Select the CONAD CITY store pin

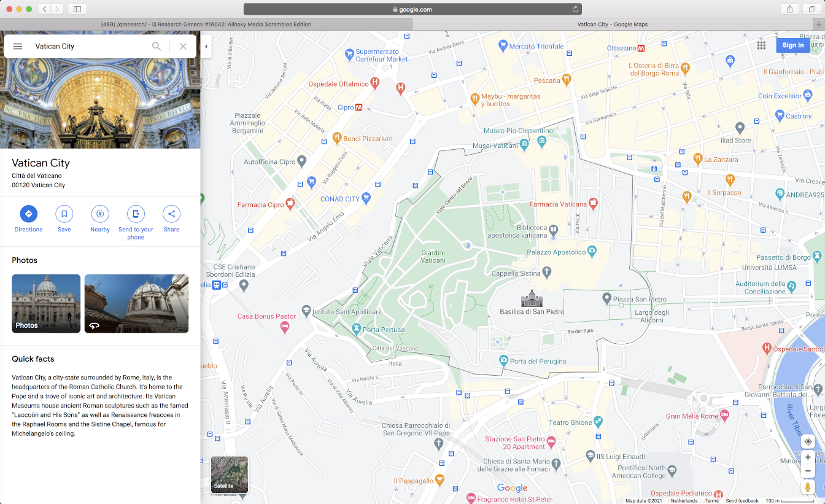[x=366, y=198]
